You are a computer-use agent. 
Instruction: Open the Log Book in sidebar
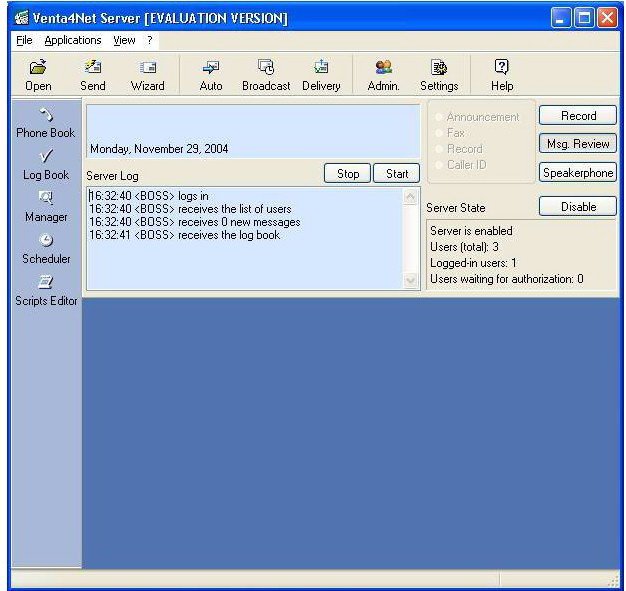(x=46, y=165)
